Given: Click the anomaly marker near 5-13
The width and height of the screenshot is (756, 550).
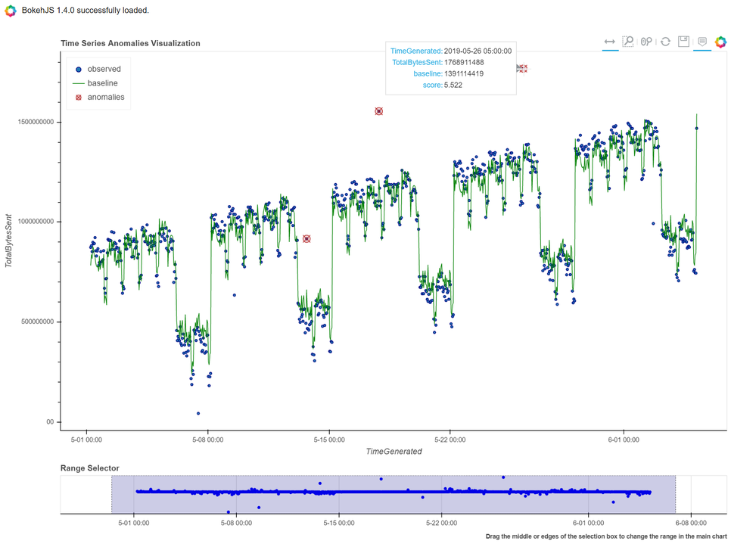Looking at the screenshot, I should [306, 239].
